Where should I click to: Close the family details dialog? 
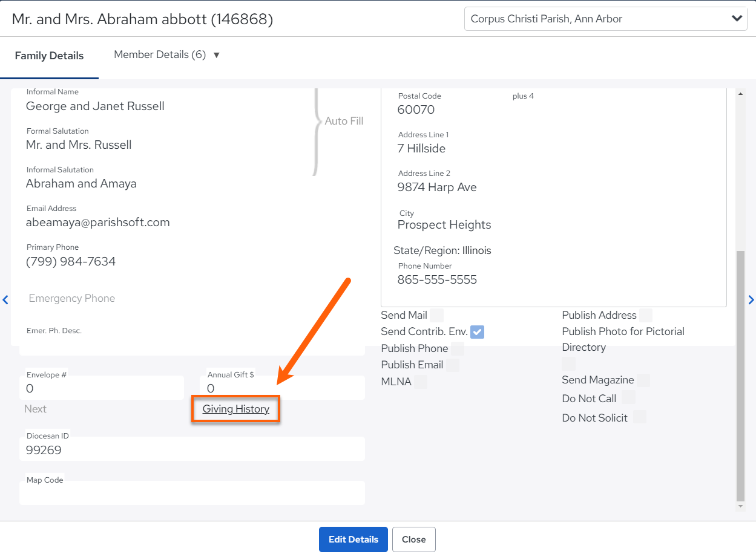414,539
